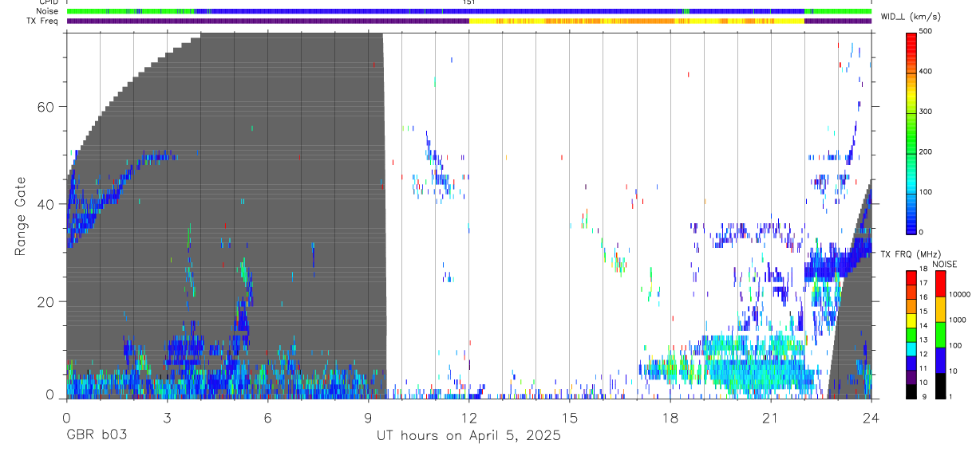Click the 3 hour label on the time axis
Screen dimensions: 980x452
coord(168,415)
